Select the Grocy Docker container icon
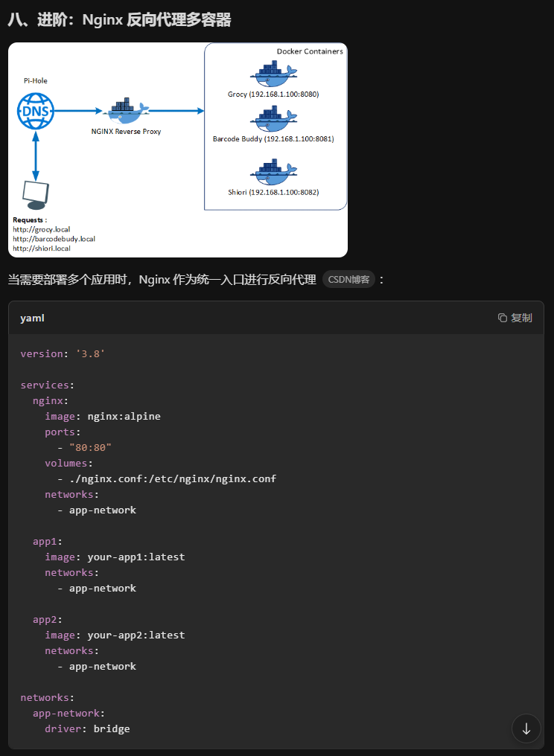This screenshot has width=554, height=756. pos(273,74)
